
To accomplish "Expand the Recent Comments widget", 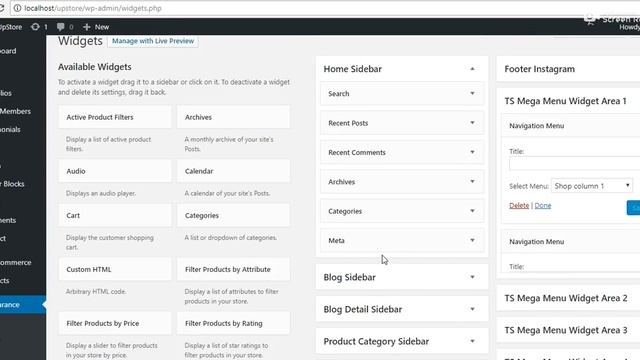I will [472, 152].
